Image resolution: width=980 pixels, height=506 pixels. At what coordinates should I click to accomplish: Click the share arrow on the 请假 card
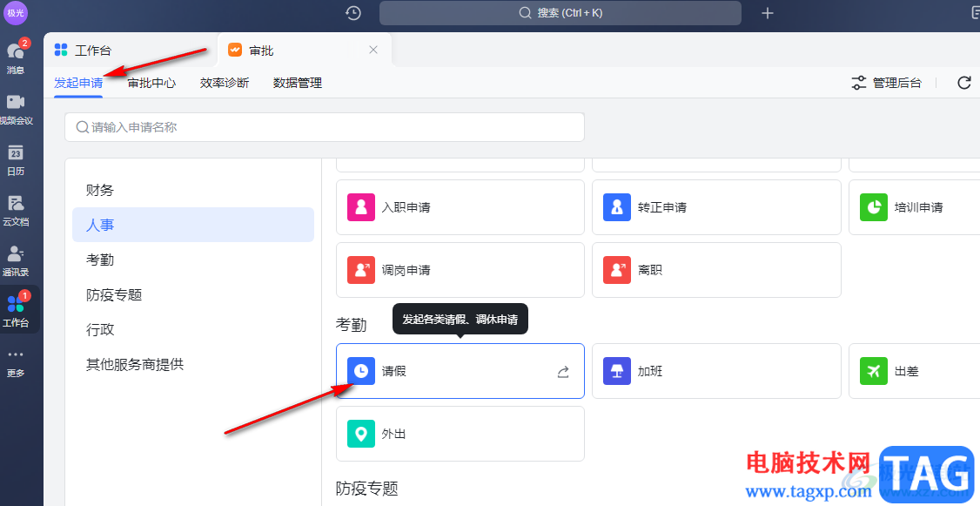tap(563, 372)
